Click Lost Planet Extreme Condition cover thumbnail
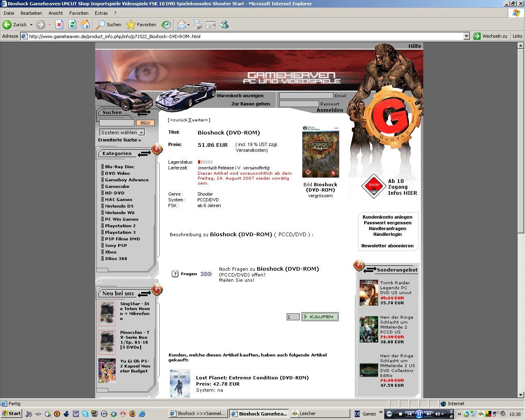The height and width of the screenshot is (420, 525). 180,383
